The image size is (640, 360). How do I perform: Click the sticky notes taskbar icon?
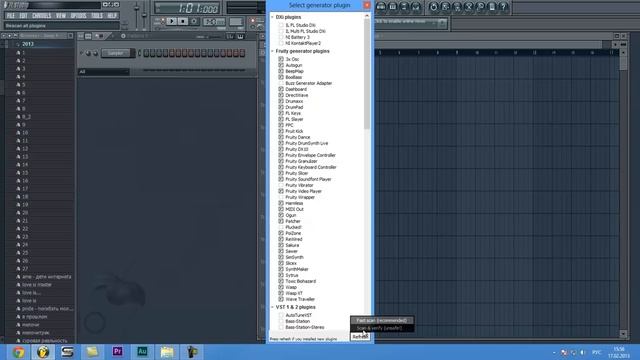click(x=92, y=351)
